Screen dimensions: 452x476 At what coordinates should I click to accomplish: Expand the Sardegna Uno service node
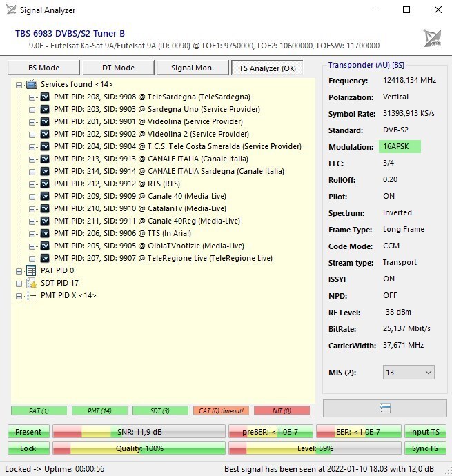pos(32,110)
